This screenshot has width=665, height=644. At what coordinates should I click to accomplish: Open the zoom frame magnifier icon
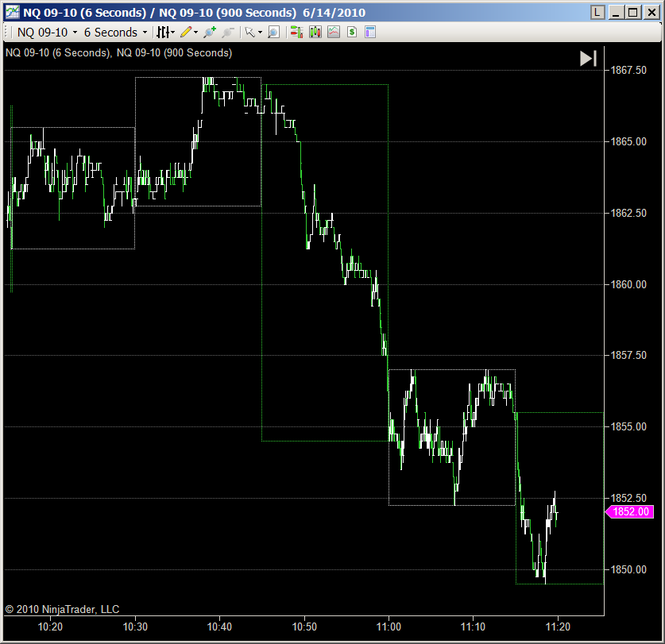coord(273,33)
